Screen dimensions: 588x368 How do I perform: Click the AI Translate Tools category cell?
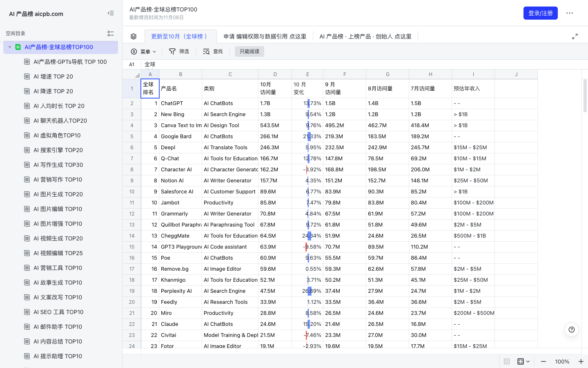[x=230, y=148]
